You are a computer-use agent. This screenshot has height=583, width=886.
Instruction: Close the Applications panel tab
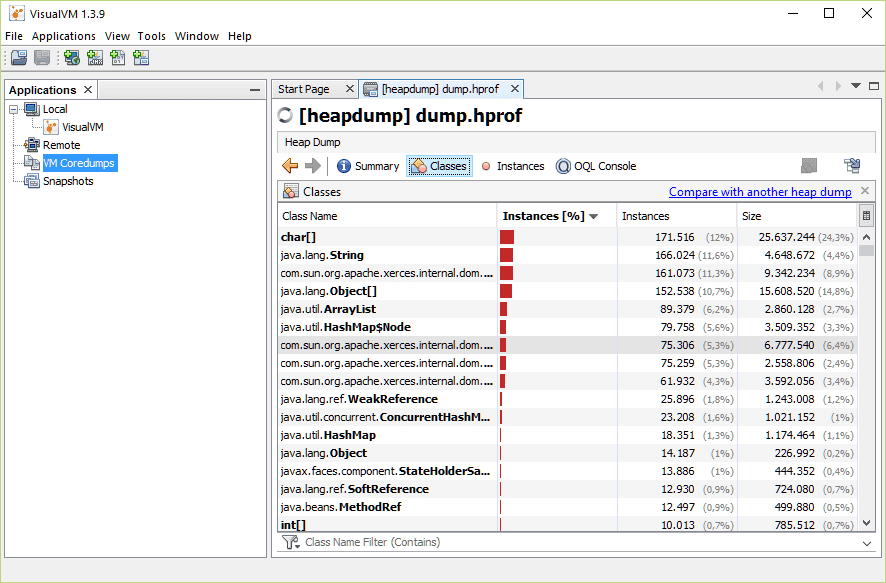click(88, 89)
